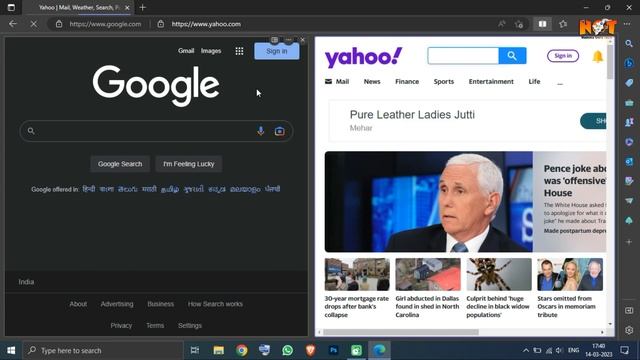640x360 pixels.
Task: Click the Yahoo pane vertical scrollbar
Action: [x=610, y=62]
